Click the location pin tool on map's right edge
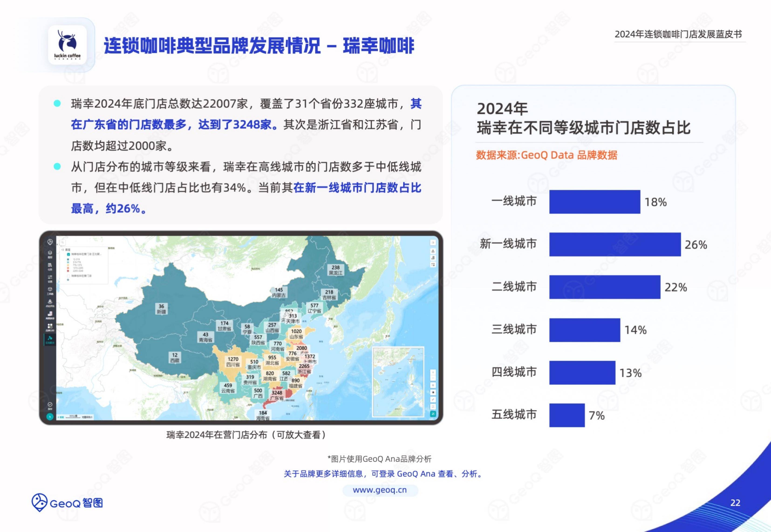 433,251
